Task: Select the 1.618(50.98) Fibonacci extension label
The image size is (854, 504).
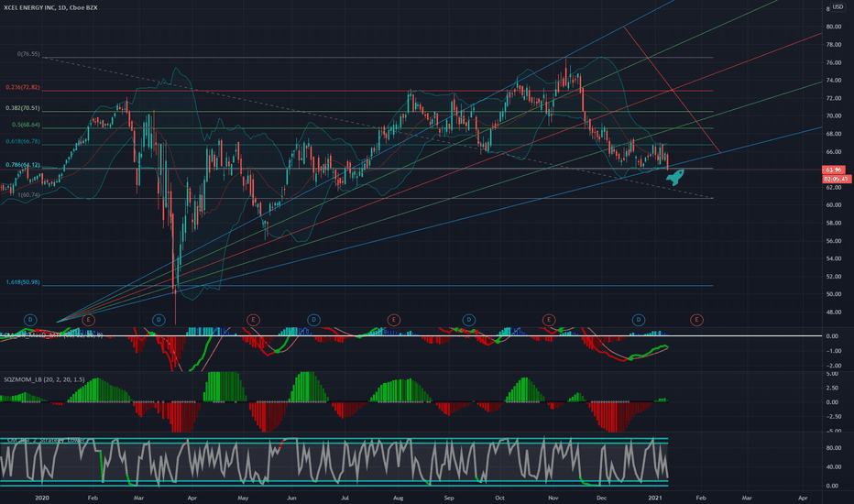Action: pos(23,282)
